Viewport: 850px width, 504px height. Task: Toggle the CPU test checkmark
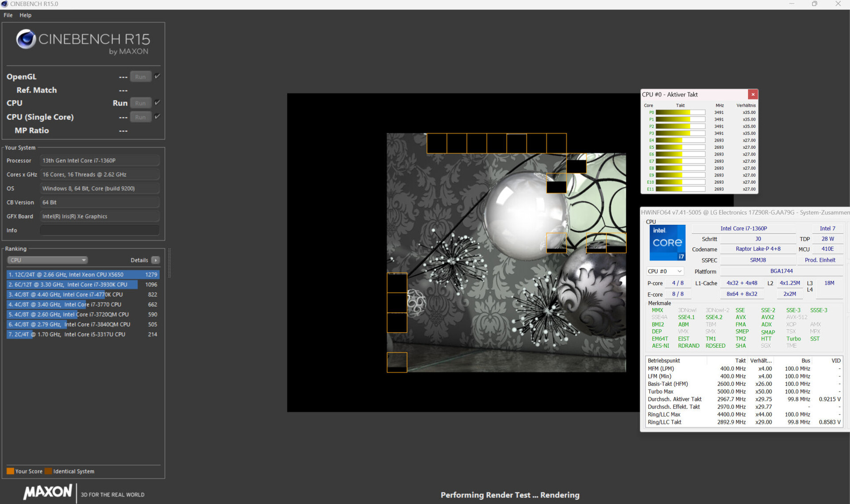(157, 103)
